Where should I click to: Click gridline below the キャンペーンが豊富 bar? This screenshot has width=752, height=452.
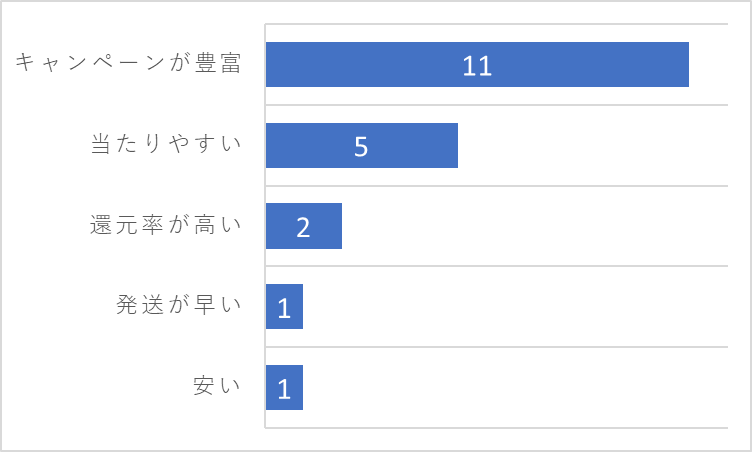[497, 105]
